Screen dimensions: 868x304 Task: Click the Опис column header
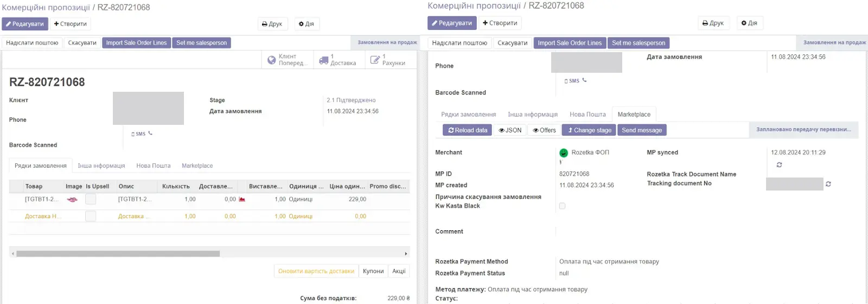click(x=126, y=186)
